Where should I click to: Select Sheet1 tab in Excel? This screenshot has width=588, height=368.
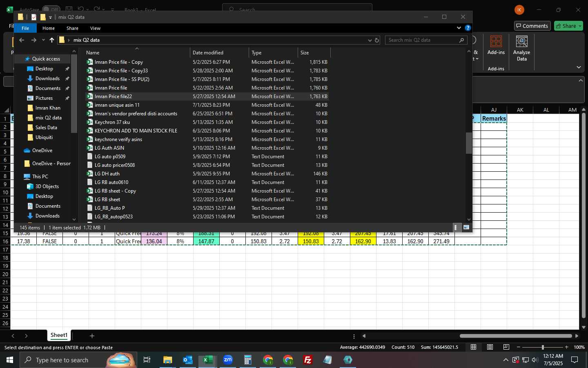click(x=59, y=335)
